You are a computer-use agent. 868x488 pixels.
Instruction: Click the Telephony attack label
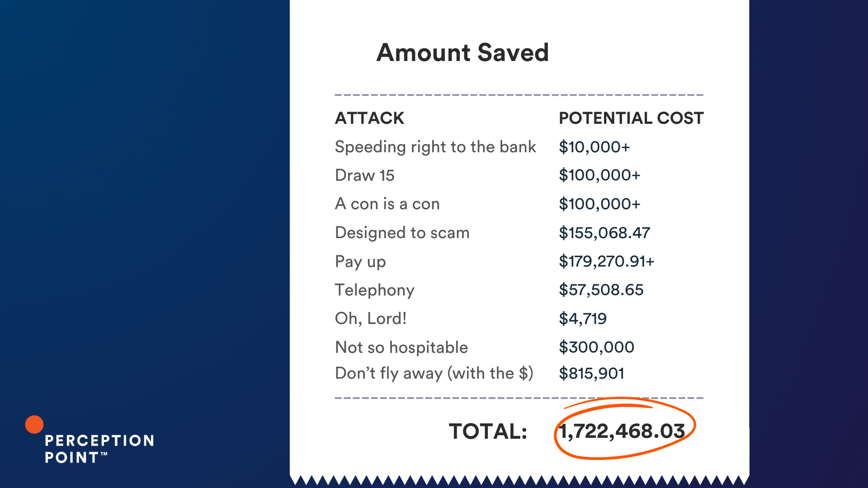[x=374, y=290]
